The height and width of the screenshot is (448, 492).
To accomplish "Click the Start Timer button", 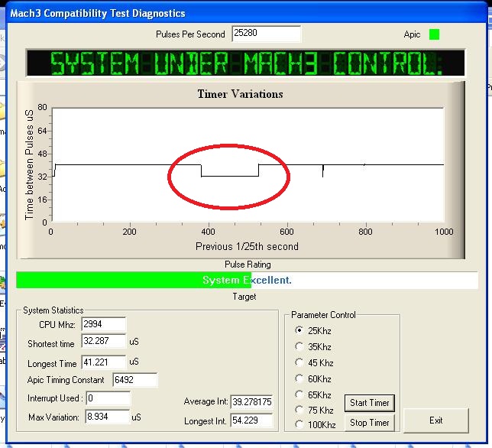I will pyautogui.click(x=369, y=403).
